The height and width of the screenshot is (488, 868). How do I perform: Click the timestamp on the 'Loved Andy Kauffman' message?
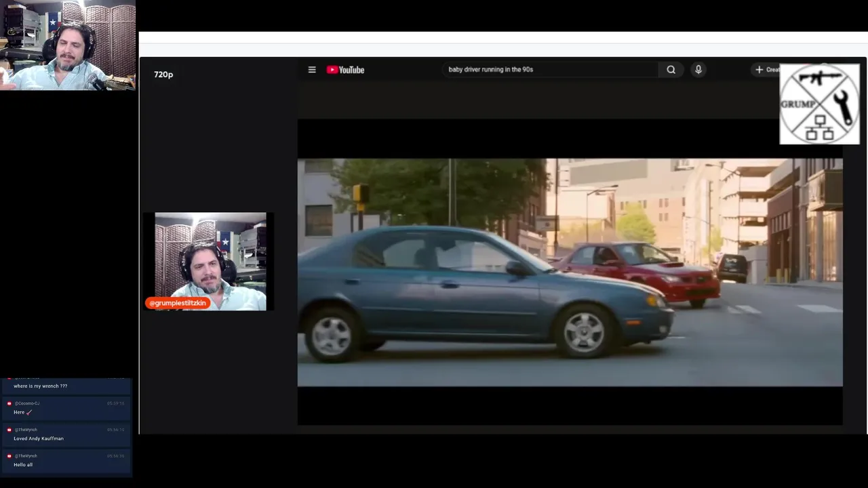coord(116,430)
